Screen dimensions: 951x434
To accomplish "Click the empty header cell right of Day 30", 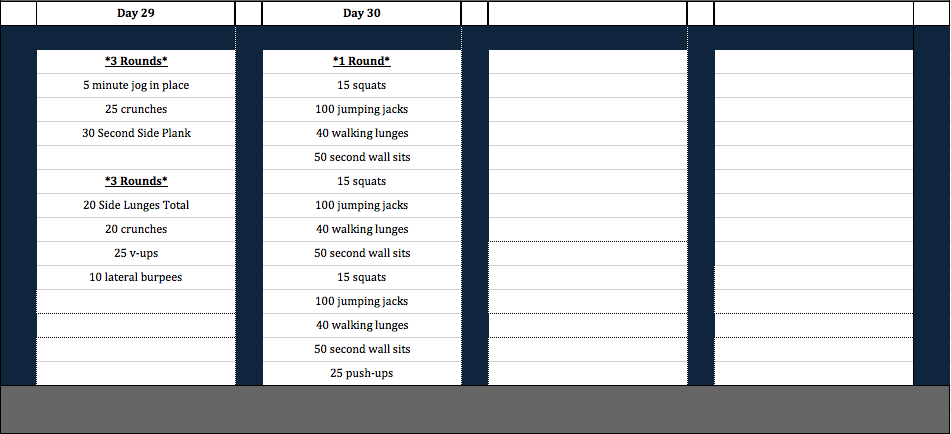I will (x=587, y=13).
